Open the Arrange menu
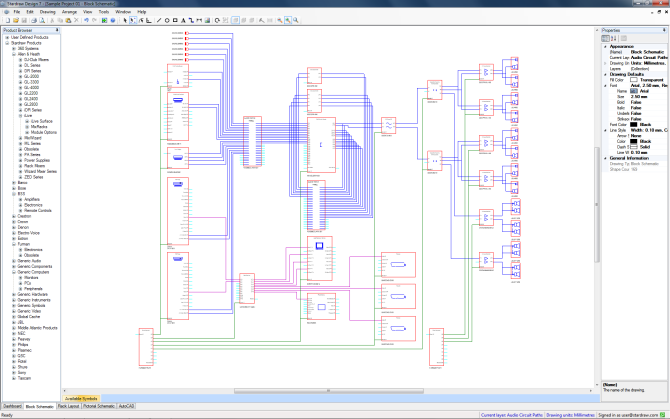 coord(69,11)
